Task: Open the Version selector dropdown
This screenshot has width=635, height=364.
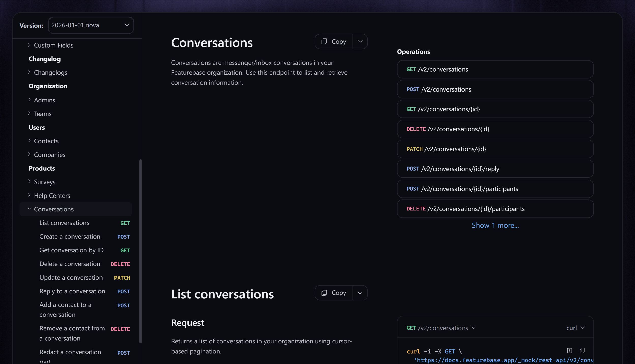Action: click(91, 25)
